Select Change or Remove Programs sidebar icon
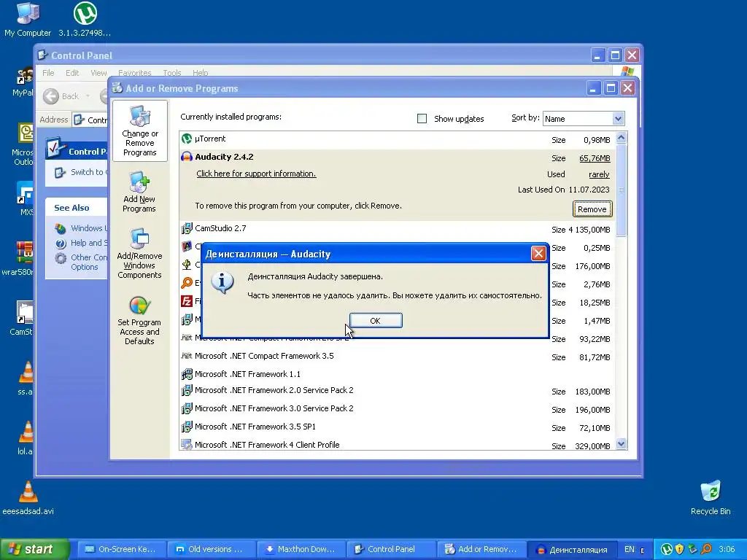This screenshot has height=560, width=747. click(x=139, y=131)
